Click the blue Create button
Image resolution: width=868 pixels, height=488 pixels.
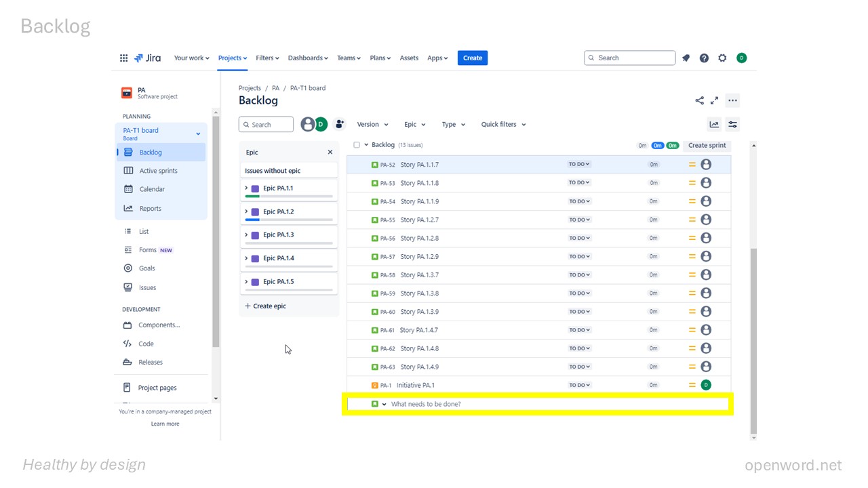tap(473, 58)
